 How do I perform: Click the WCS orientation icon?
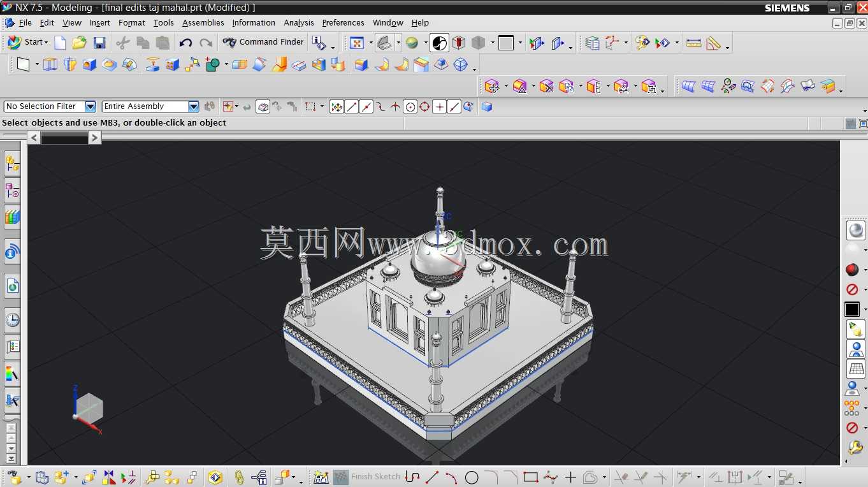(x=612, y=43)
